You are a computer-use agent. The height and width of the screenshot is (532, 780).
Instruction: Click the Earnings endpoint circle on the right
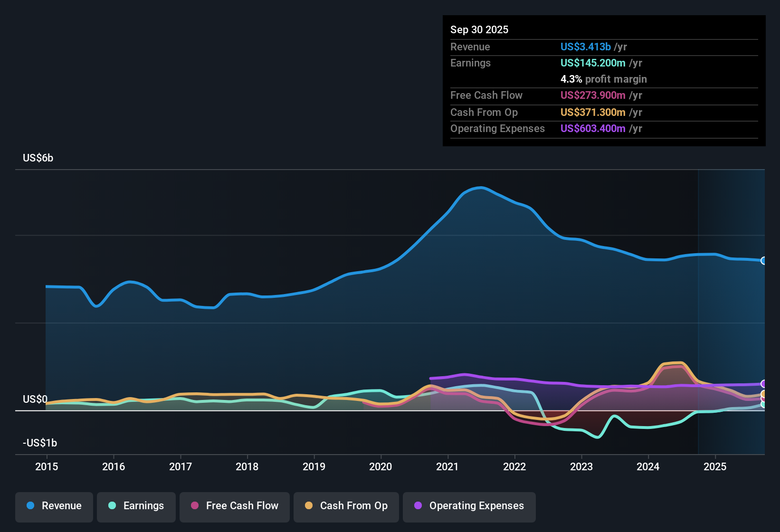tap(763, 405)
